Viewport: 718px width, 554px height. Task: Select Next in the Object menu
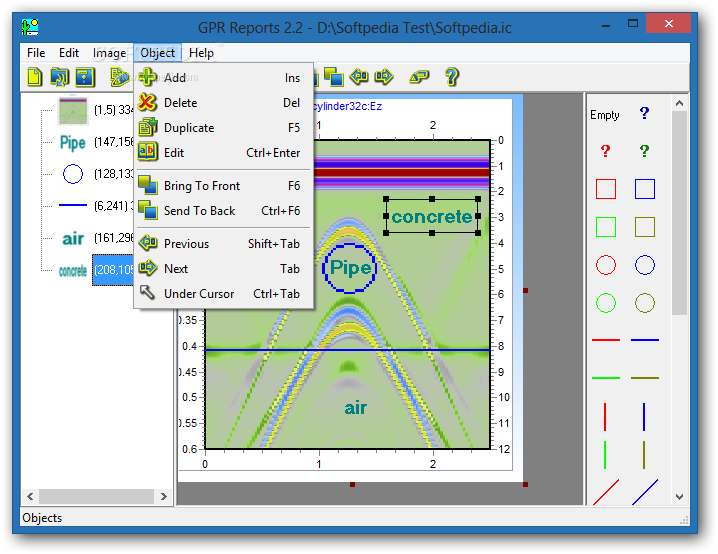(223, 269)
